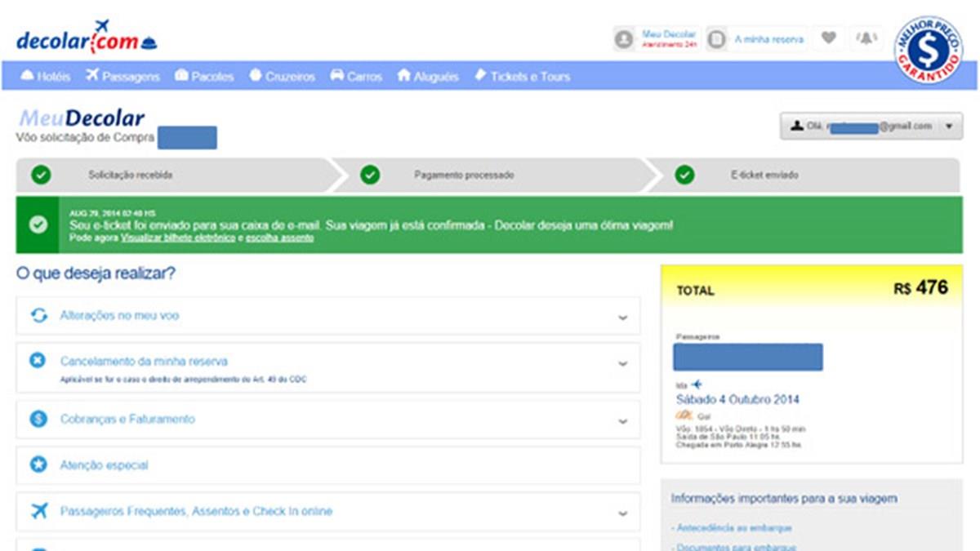This screenshot has height=551, width=980.
Task: Expand the Cobranças e Faturamento chevron
Action: point(623,421)
